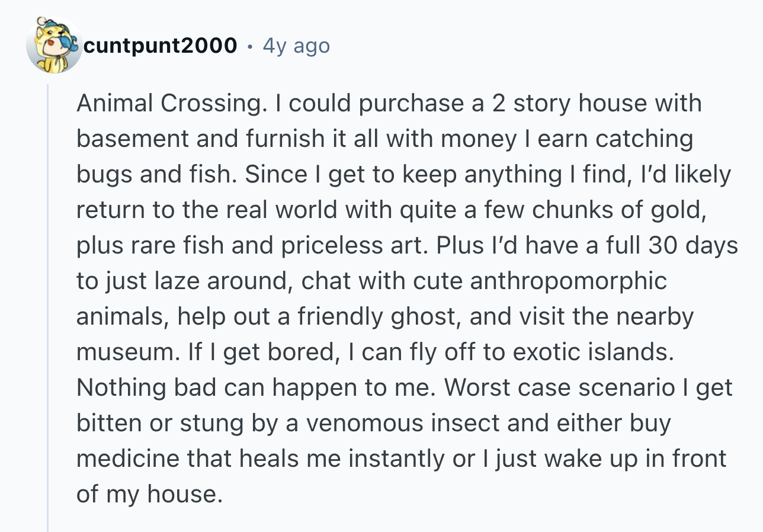Click the word 'anthropomorphic'
Image resolution: width=763 pixels, height=532 pixels.
569,281
